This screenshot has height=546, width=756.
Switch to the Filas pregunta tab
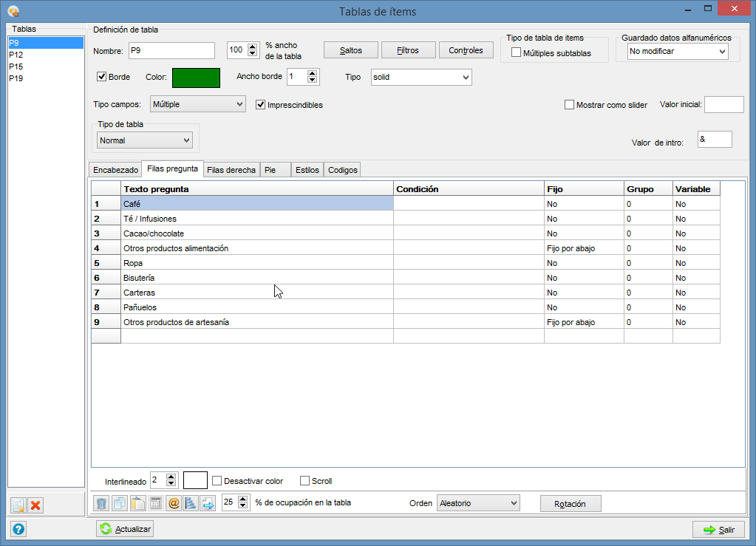point(173,168)
